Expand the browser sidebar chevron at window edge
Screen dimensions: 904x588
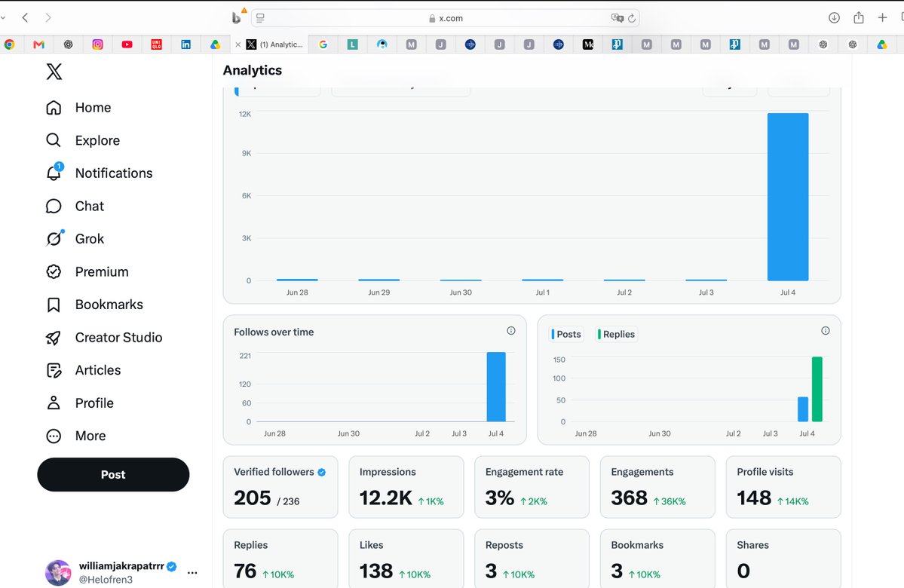coord(3,18)
